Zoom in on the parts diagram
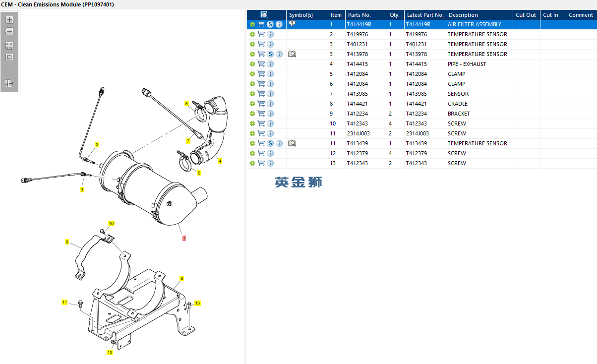Screen dimensions: 597x364 (9, 20)
